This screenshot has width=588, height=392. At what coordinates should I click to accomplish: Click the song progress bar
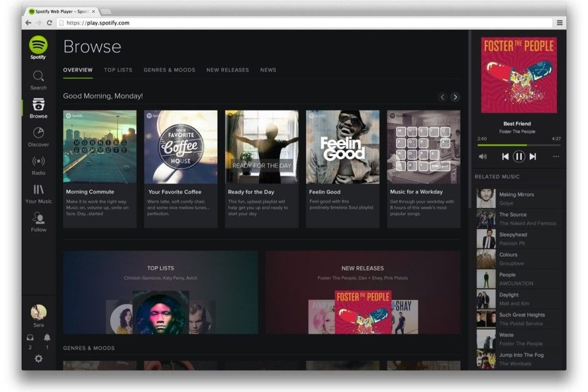coord(519,145)
